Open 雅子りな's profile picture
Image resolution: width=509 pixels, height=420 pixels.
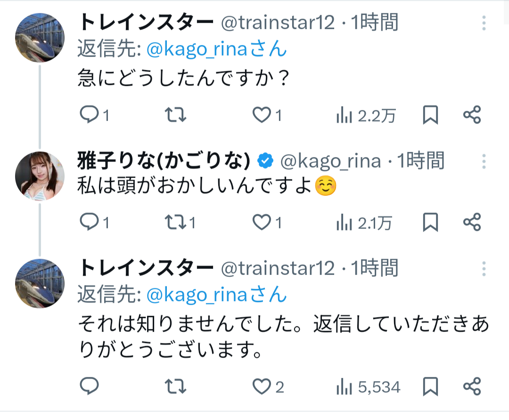[40, 174]
